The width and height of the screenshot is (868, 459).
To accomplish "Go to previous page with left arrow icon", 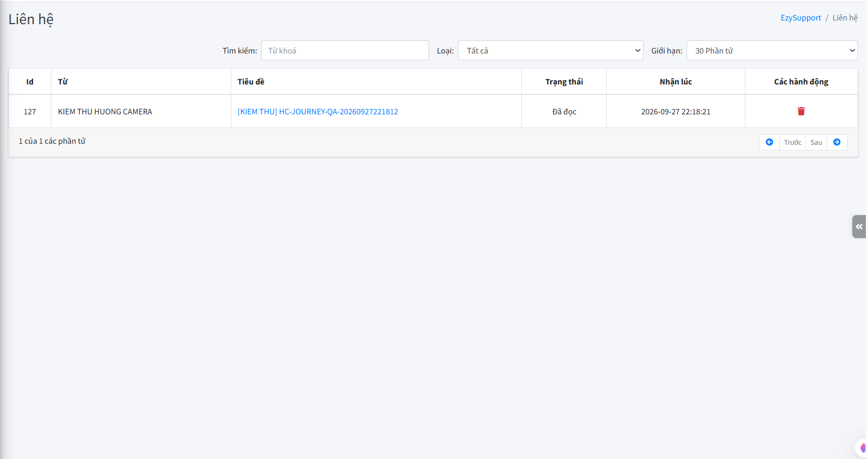I will tap(769, 142).
